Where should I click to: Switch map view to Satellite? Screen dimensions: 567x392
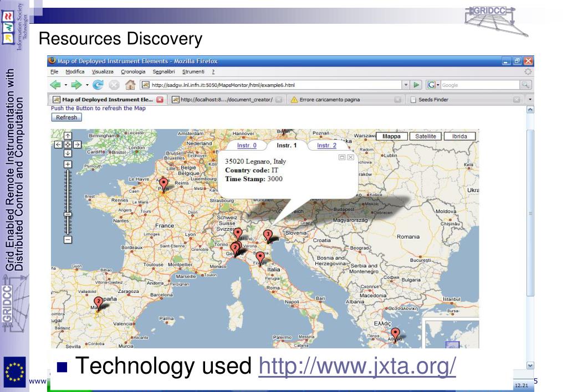click(x=426, y=136)
